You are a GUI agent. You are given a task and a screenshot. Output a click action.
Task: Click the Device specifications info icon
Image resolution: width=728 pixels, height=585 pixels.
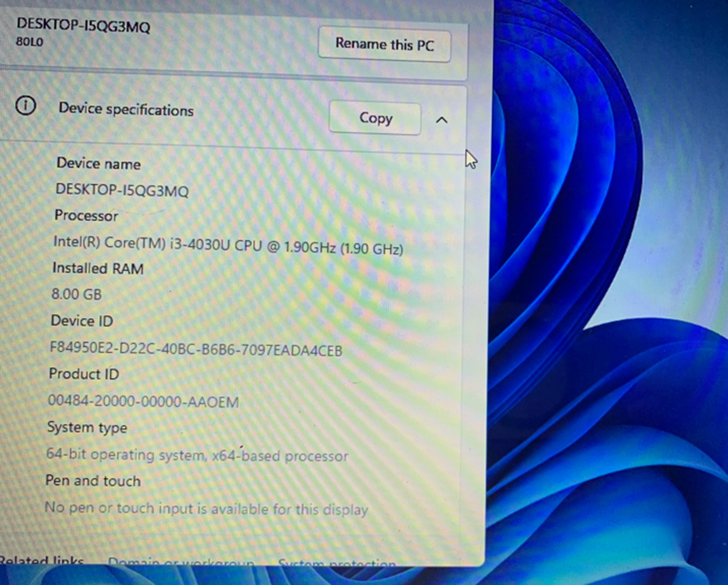pos(25,106)
